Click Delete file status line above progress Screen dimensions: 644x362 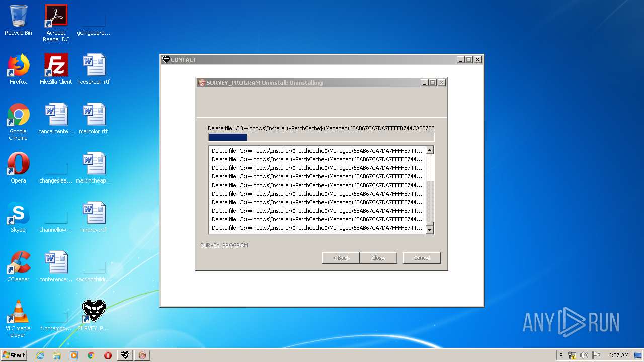[x=321, y=128]
